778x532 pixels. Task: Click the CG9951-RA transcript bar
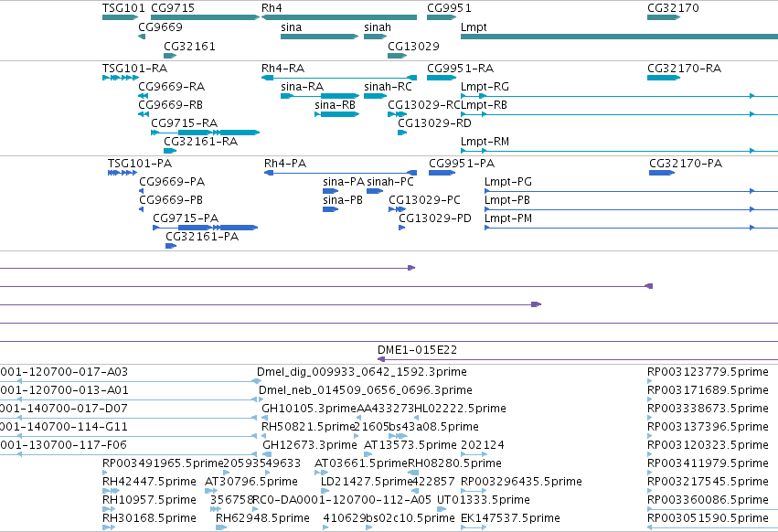point(442,78)
